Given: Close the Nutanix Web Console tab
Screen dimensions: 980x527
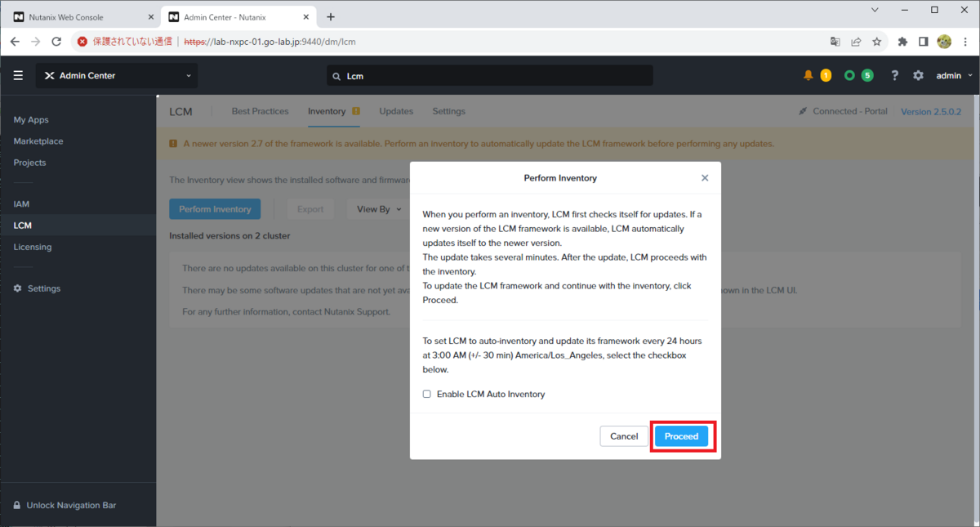Looking at the screenshot, I should click(151, 17).
